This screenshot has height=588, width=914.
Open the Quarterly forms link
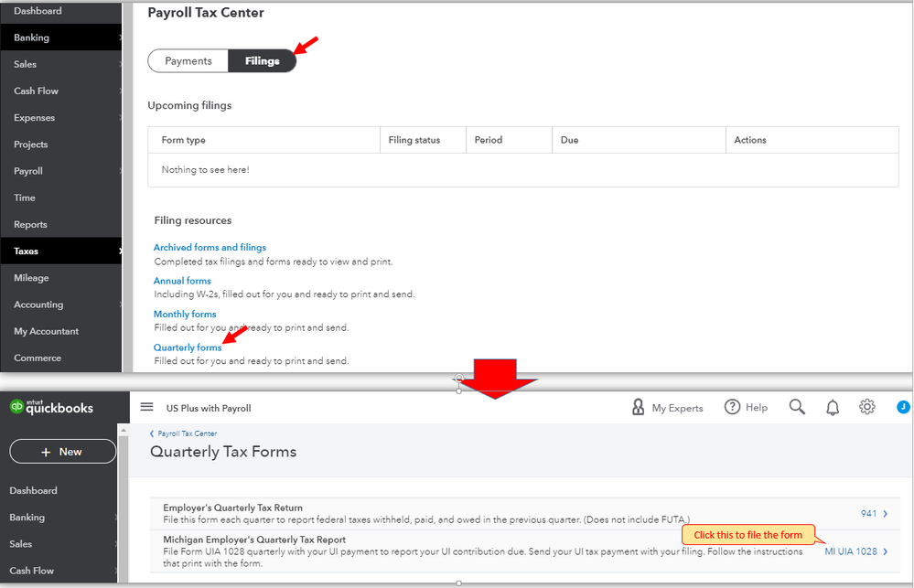point(188,347)
